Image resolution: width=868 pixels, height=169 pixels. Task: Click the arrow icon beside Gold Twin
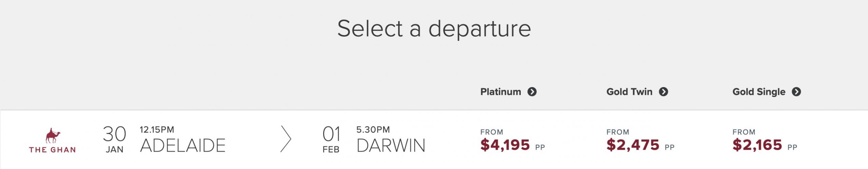[663, 92]
